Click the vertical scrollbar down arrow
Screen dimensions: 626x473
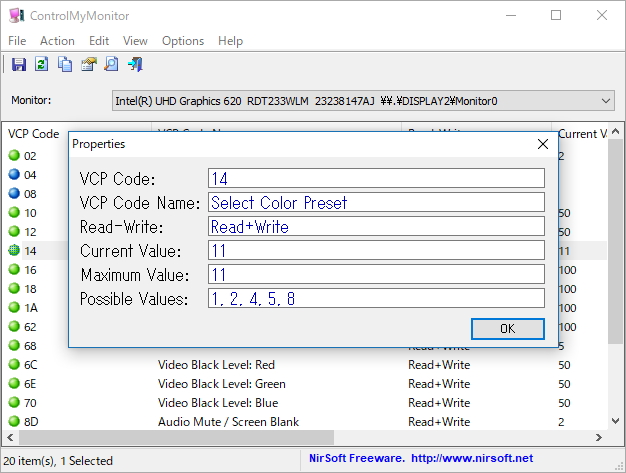pos(616,421)
